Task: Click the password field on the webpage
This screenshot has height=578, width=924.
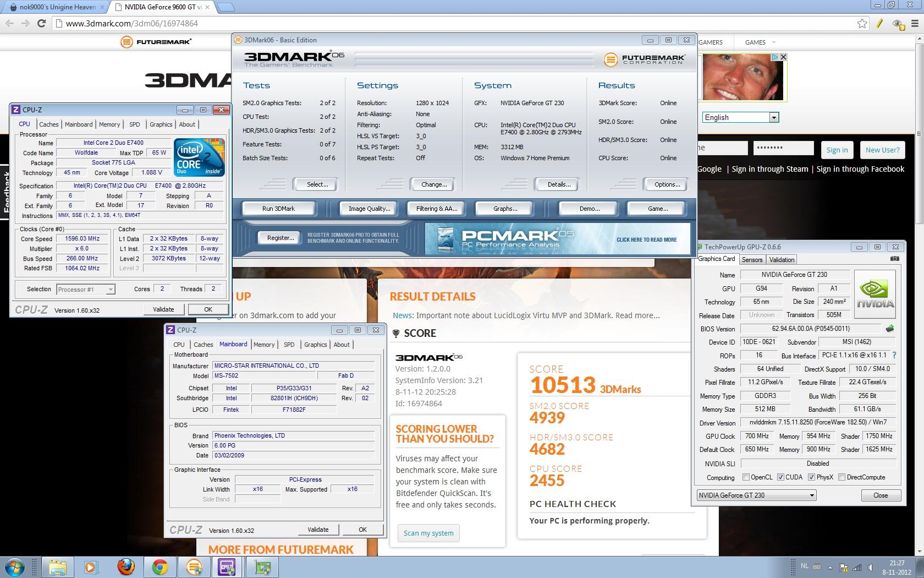Action: [x=783, y=148]
